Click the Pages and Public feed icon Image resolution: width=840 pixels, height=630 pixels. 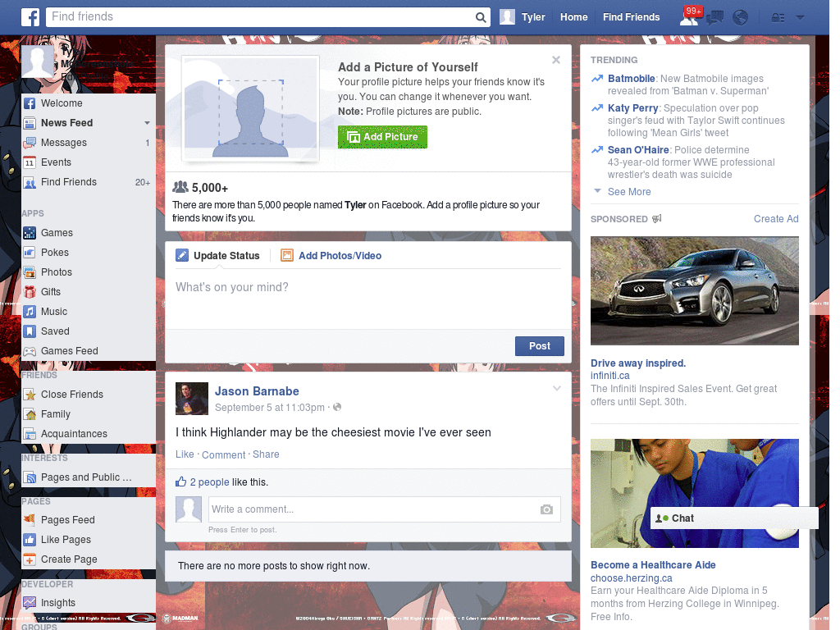(x=30, y=477)
